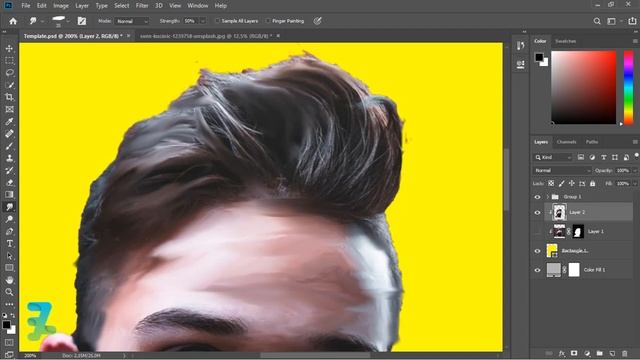This screenshot has width=640, height=360.
Task: Hide Layer 2 with its eye icon
Action: (x=537, y=213)
